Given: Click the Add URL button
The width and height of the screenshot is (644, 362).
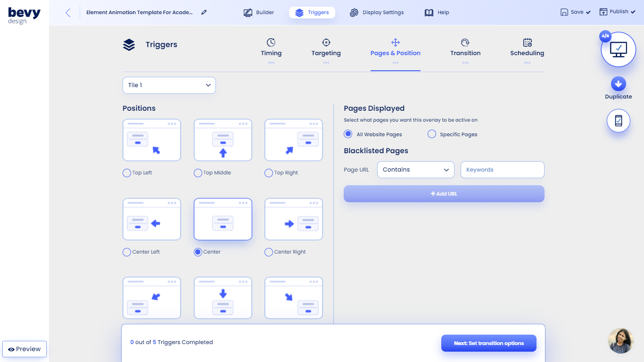Looking at the screenshot, I should [444, 194].
